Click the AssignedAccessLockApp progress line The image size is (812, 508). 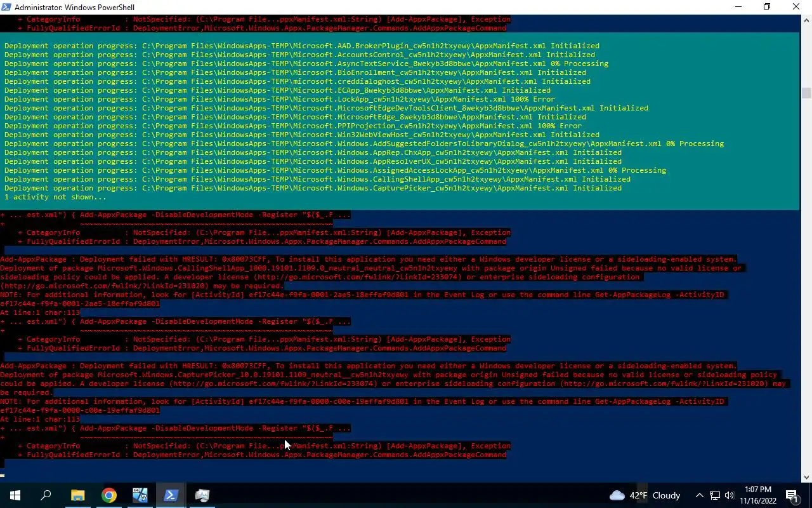pyautogui.click(x=335, y=170)
